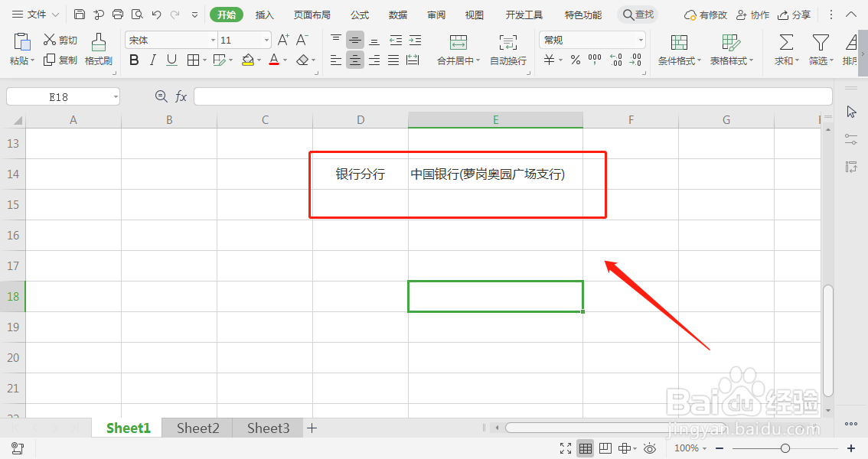Expand the Name Box dropdown

116,97
